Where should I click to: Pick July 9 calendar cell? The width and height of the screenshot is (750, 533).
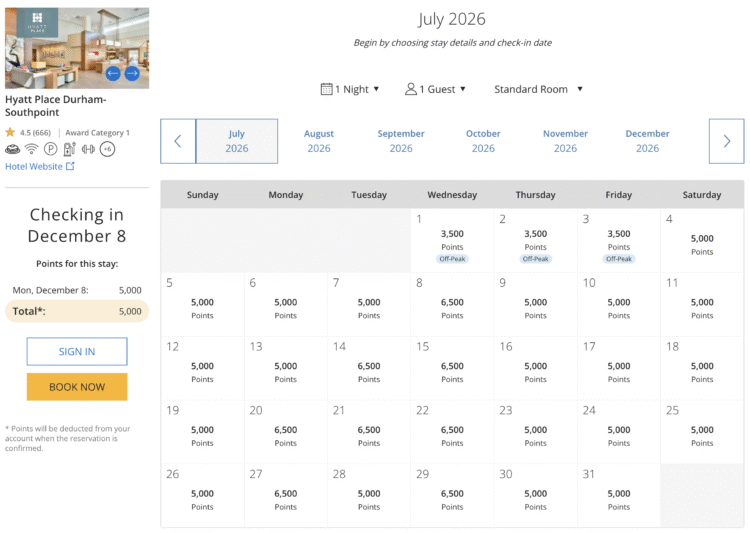pos(536,305)
